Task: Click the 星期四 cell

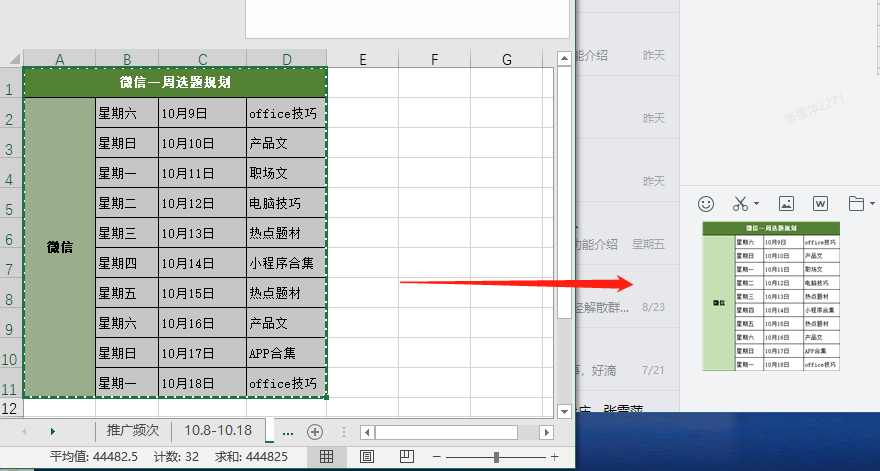Action: point(127,263)
